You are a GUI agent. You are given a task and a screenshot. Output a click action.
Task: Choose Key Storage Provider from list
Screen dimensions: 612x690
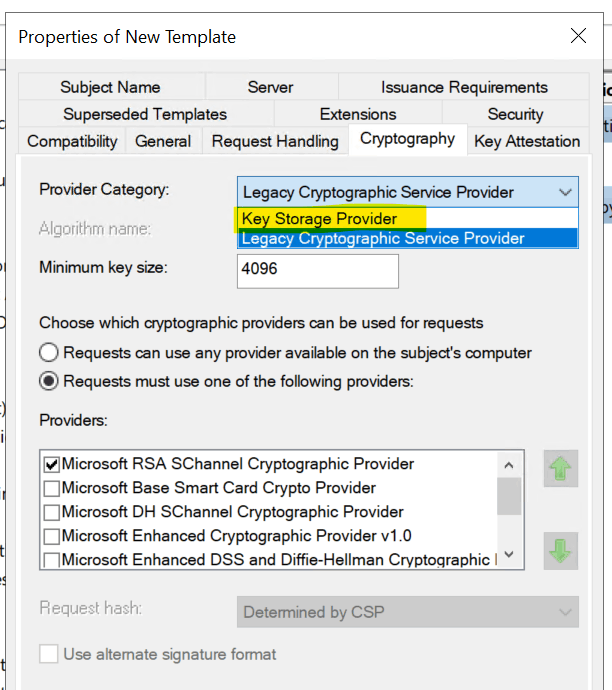408,218
